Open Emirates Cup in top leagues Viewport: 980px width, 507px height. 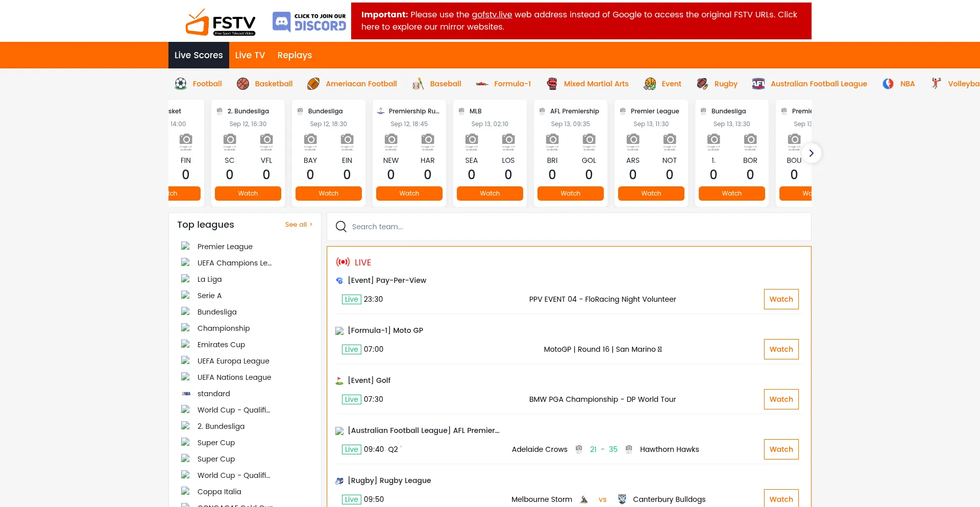click(x=221, y=345)
